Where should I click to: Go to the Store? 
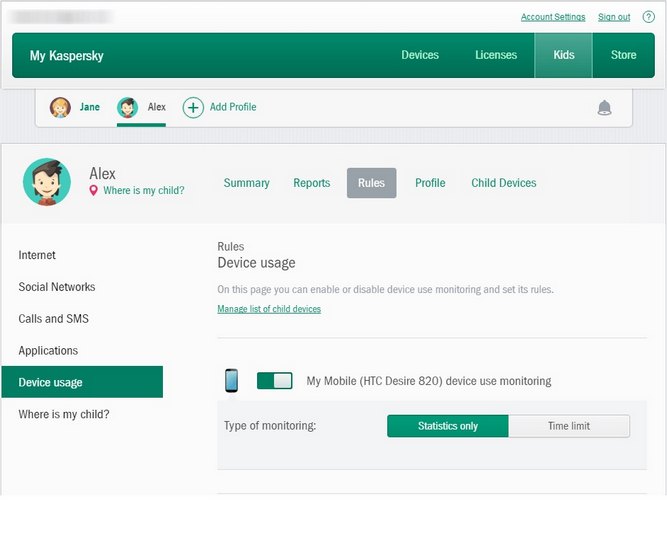624,55
